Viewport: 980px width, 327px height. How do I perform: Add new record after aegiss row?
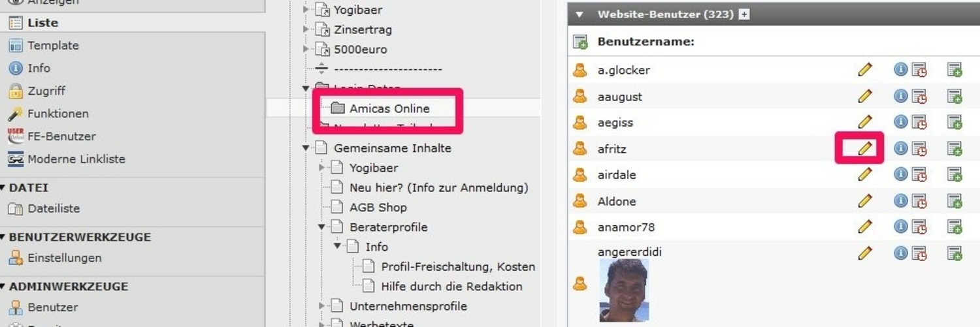955,122
